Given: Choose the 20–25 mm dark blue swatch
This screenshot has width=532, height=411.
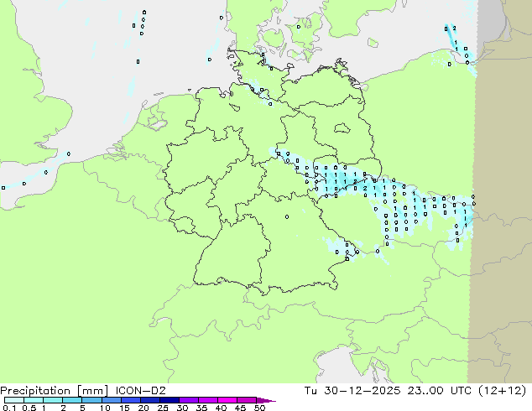Looking at the screenshot, I should point(149,400).
